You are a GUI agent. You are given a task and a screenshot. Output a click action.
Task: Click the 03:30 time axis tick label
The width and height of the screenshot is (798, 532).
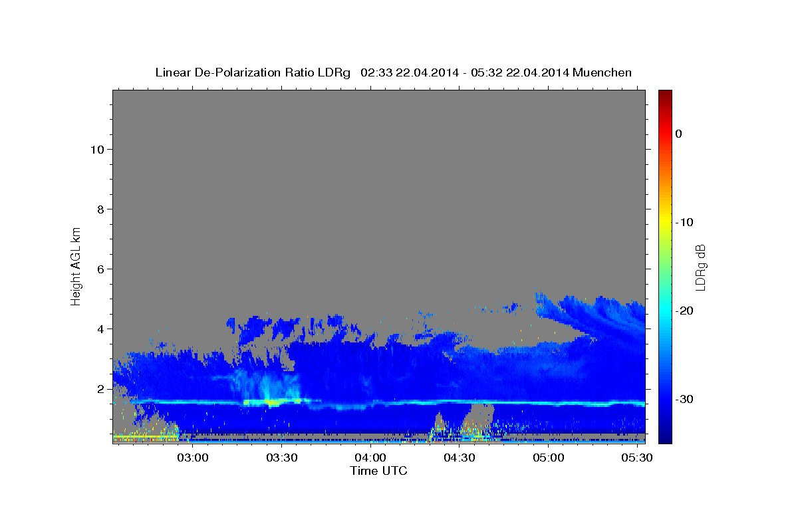click(281, 458)
